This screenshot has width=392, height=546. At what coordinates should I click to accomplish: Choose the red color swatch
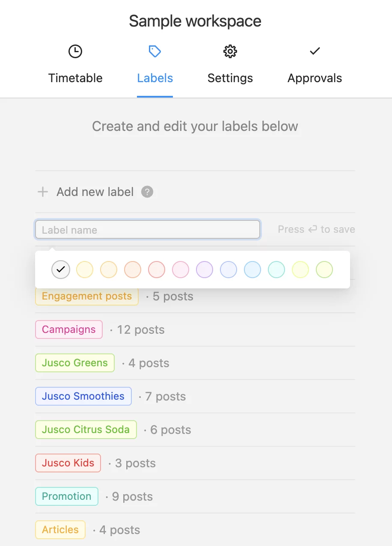click(157, 270)
